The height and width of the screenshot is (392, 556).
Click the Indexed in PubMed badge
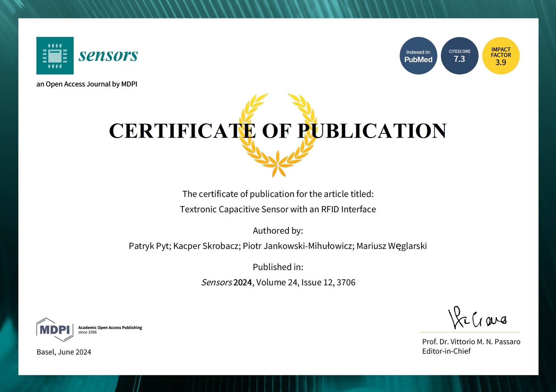(x=418, y=56)
